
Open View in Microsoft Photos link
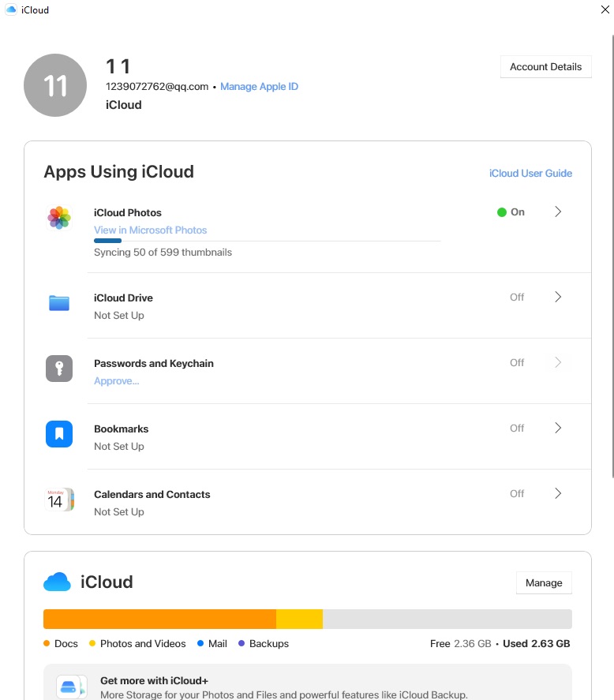(150, 230)
